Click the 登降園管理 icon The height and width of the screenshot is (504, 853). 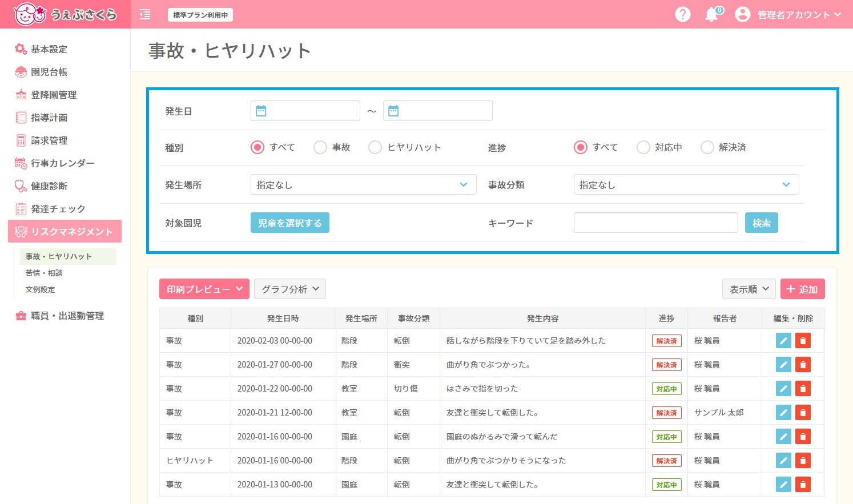[21, 95]
